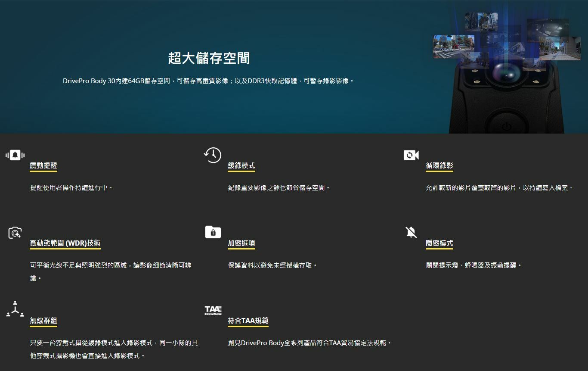Click the wireless group description paragraph
588x371 pixels.
point(114,349)
